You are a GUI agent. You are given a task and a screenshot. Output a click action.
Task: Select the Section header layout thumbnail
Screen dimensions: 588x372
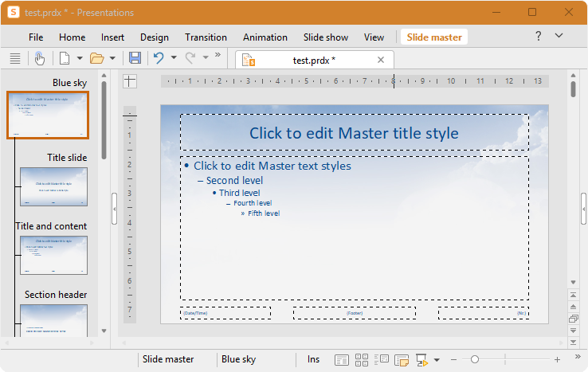click(x=53, y=321)
